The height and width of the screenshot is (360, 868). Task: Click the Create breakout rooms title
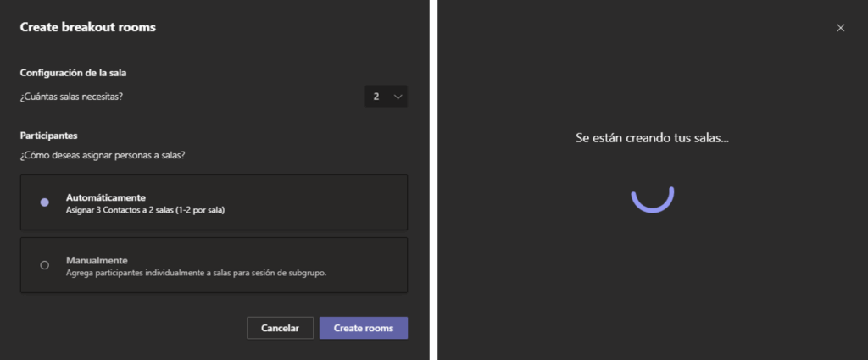pyautogui.click(x=87, y=28)
